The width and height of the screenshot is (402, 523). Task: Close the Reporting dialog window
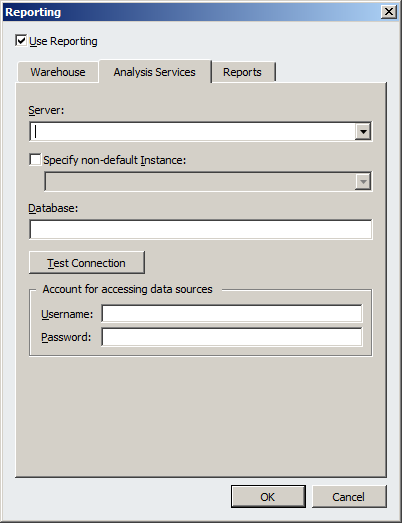[389, 12]
